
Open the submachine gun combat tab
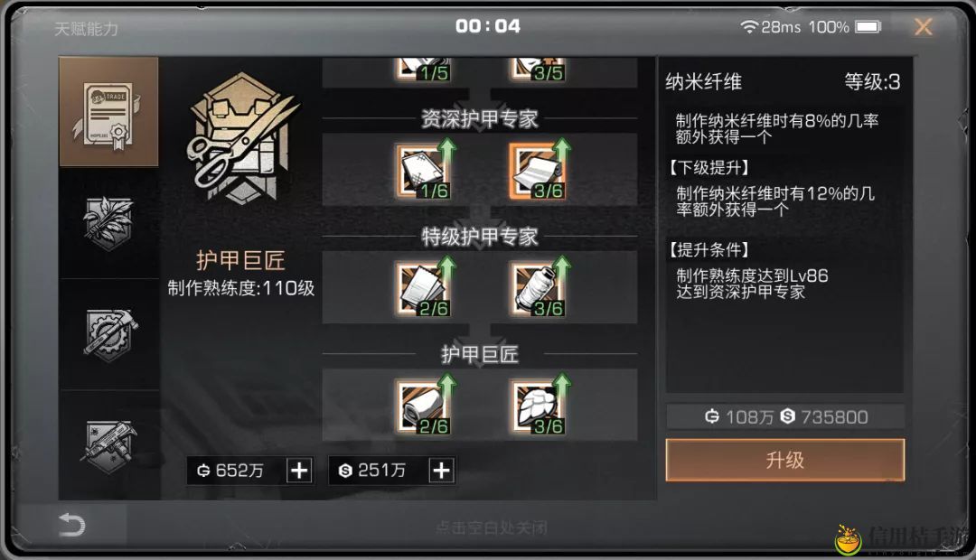click(109, 446)
